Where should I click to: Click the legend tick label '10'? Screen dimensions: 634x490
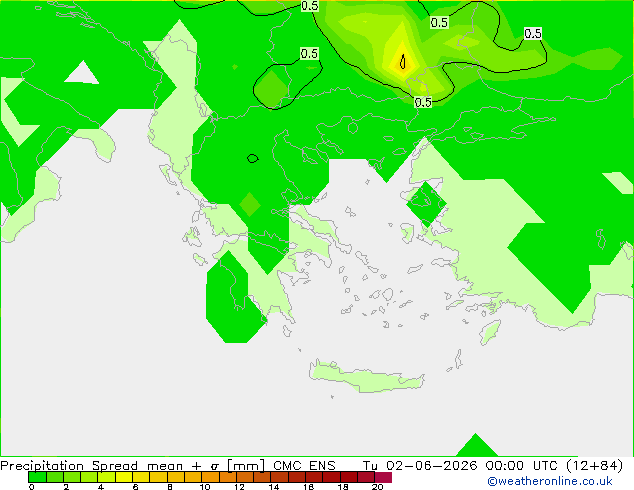pyautogui.click(x=205, y=487)
